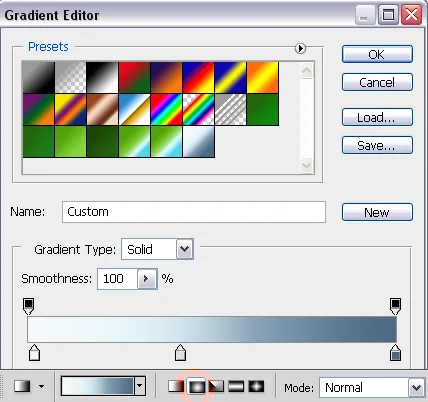Click the New button

coord(377,212)
